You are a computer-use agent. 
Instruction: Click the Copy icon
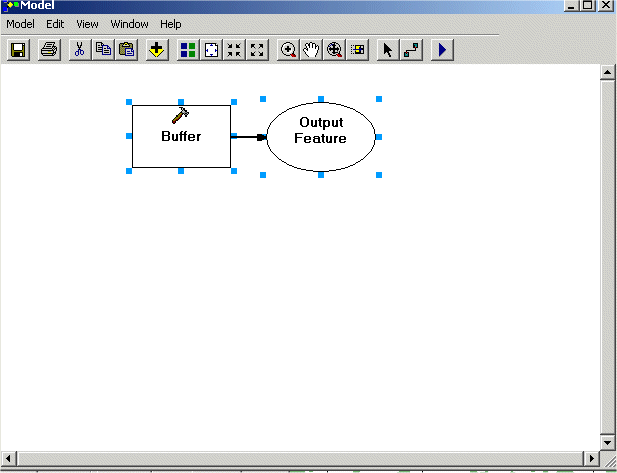click(x=103, y=50)
